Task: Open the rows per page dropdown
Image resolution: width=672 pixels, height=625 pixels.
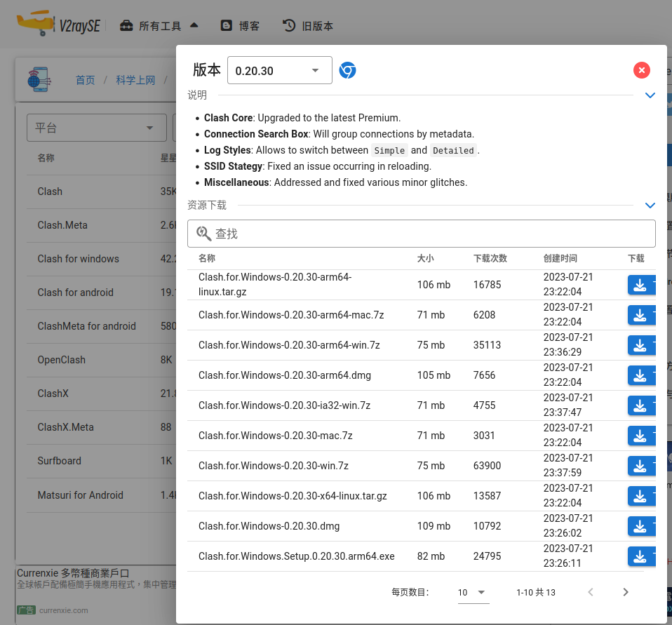Action: (x=472, y=592)
